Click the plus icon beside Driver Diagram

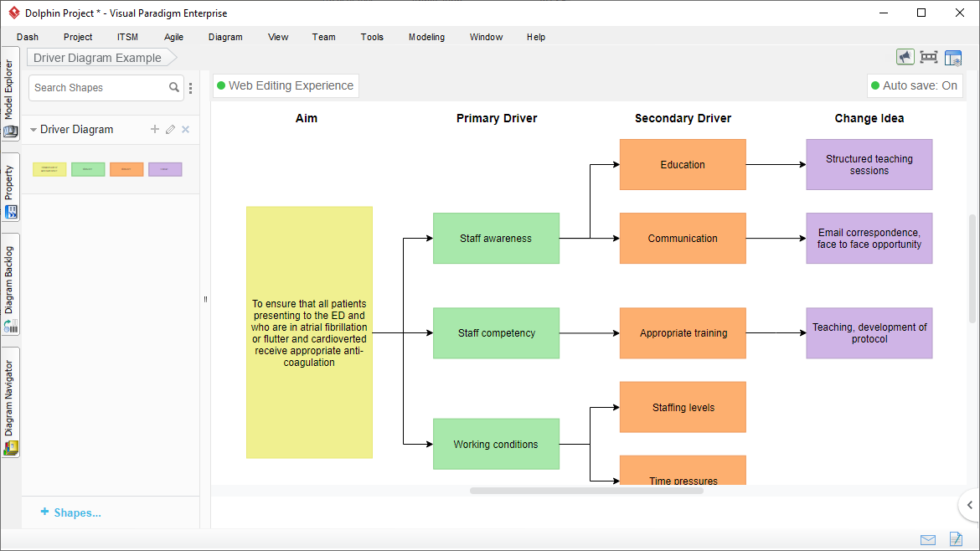[x=155, y=129]
